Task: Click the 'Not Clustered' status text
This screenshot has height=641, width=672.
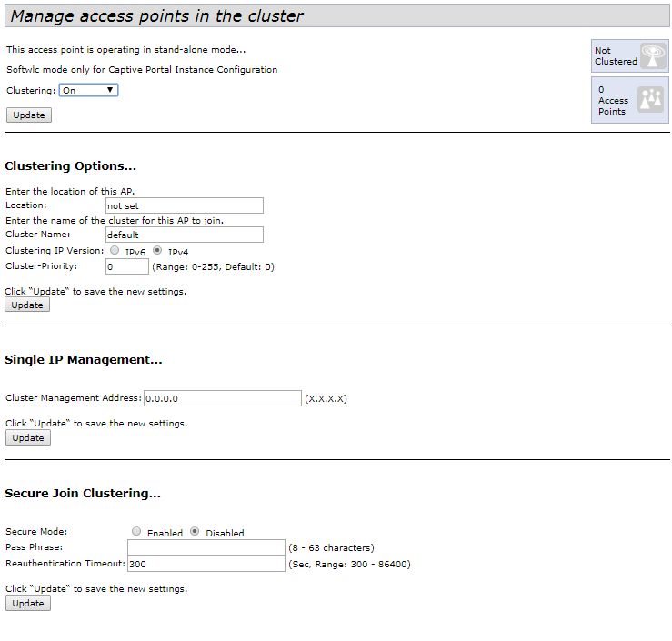Action: tap(616, 56)
